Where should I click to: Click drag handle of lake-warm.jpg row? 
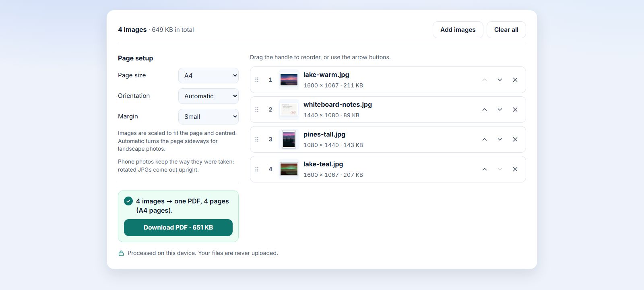257,80
